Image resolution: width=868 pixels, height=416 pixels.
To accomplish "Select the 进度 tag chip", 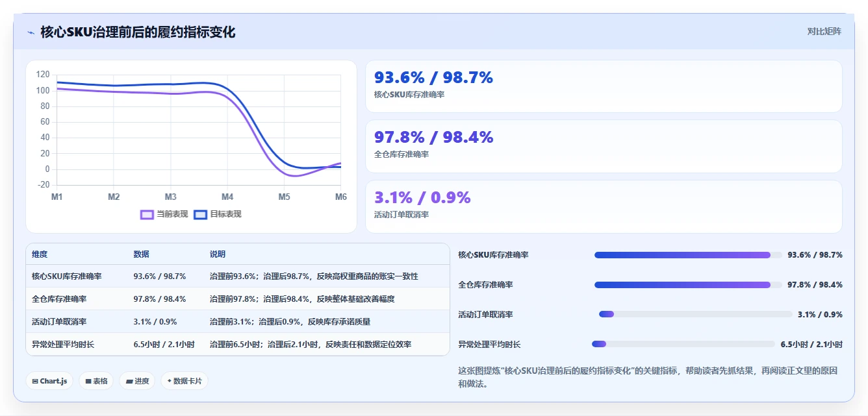I will (137, 381).
